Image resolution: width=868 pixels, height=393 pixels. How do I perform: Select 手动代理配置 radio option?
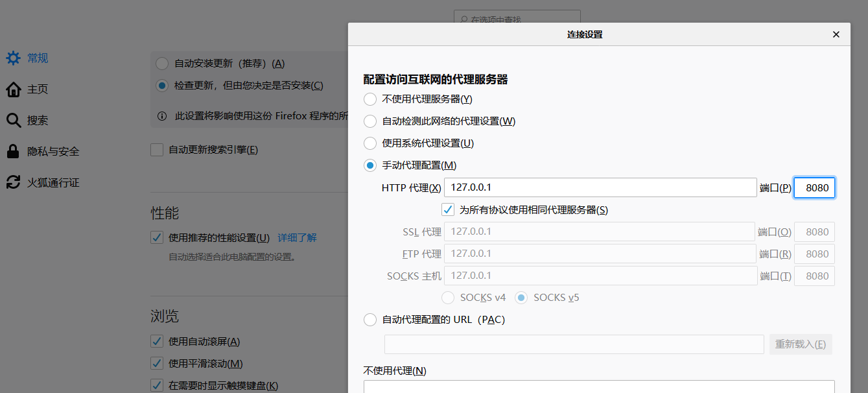tap(370, 165)
